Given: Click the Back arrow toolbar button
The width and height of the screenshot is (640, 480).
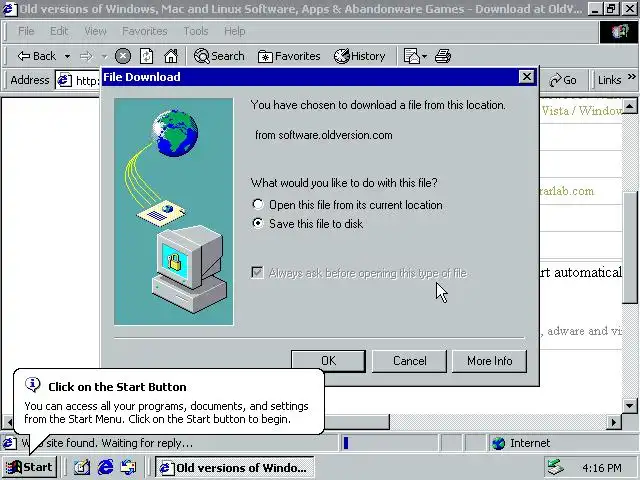Looking at the screenshot, I should [36, 56].
